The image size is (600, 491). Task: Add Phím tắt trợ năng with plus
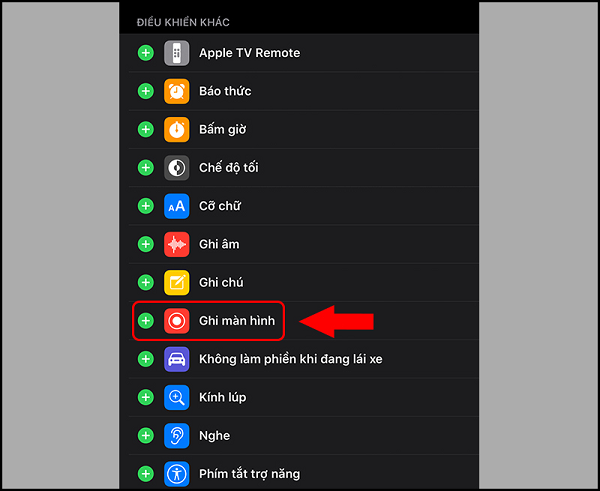145,474
